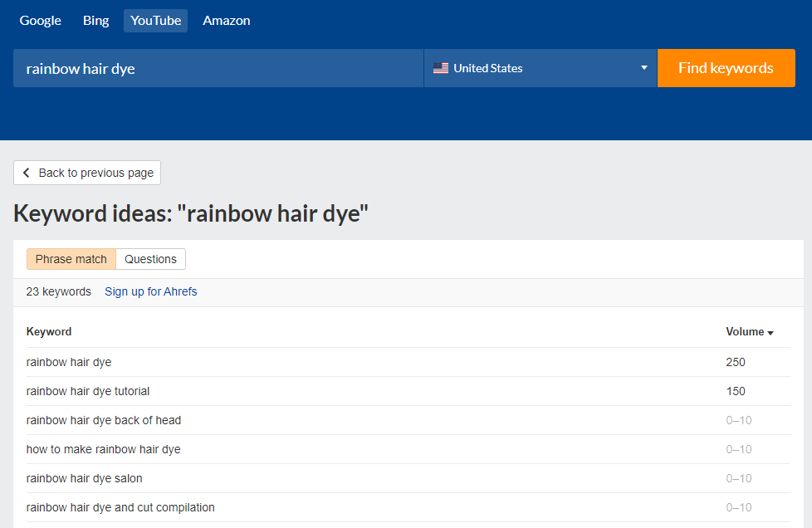Viewport: 812px width, 528px height.
Task: Select 'rainbow hair dye salon' keyword
Action: (85, 478)
